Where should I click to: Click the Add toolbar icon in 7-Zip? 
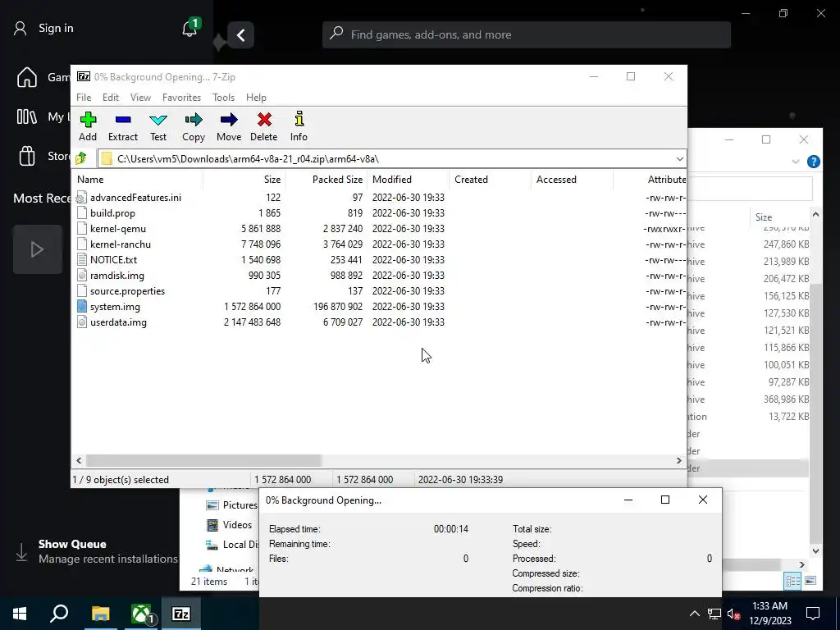coord(88,126)
